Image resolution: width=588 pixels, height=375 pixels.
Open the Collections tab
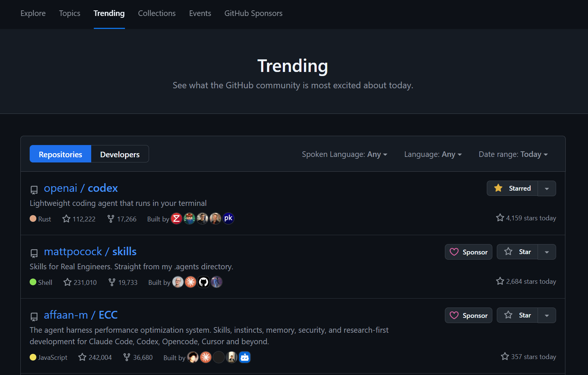pos(157,13)
